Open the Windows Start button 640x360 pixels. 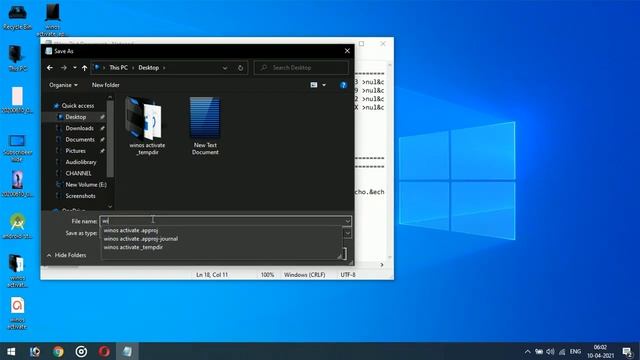11,351
